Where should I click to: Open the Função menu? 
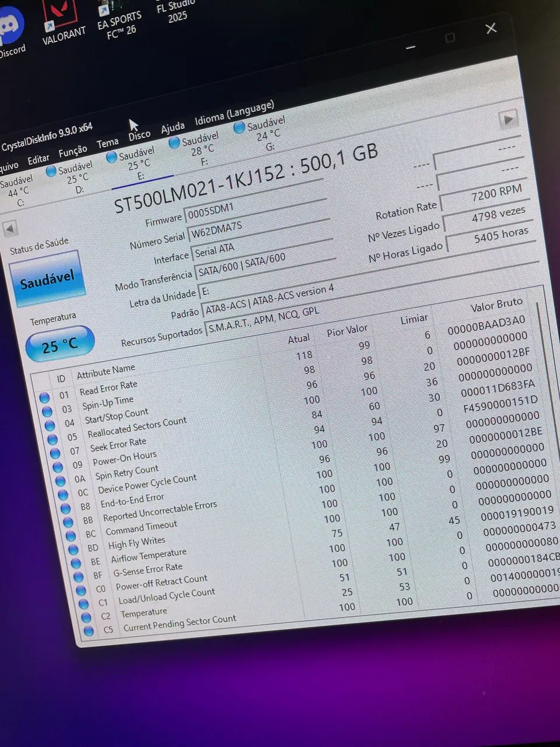coord(73,152)
